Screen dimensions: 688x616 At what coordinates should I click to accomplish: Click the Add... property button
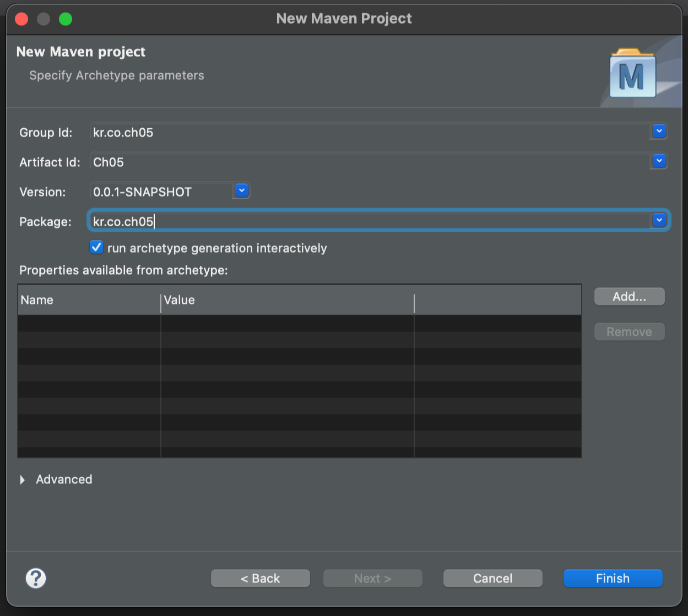(629, 297)
